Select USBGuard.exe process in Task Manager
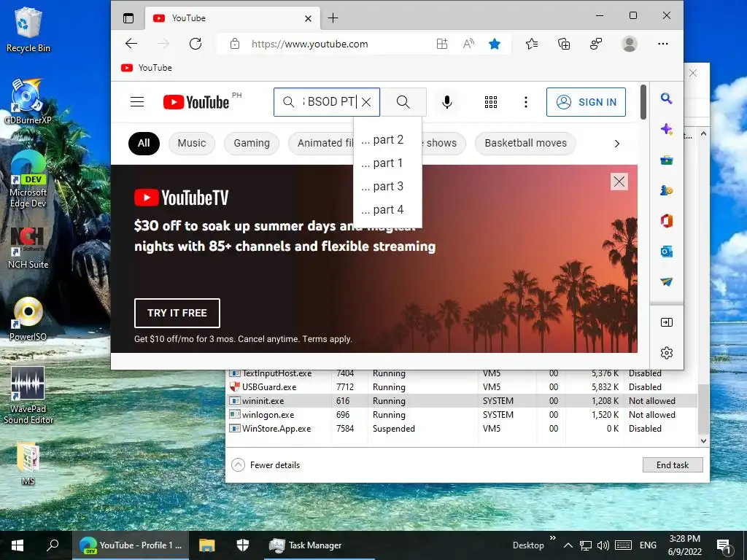Viewport: 747px width, 560px height. (462, 387)
